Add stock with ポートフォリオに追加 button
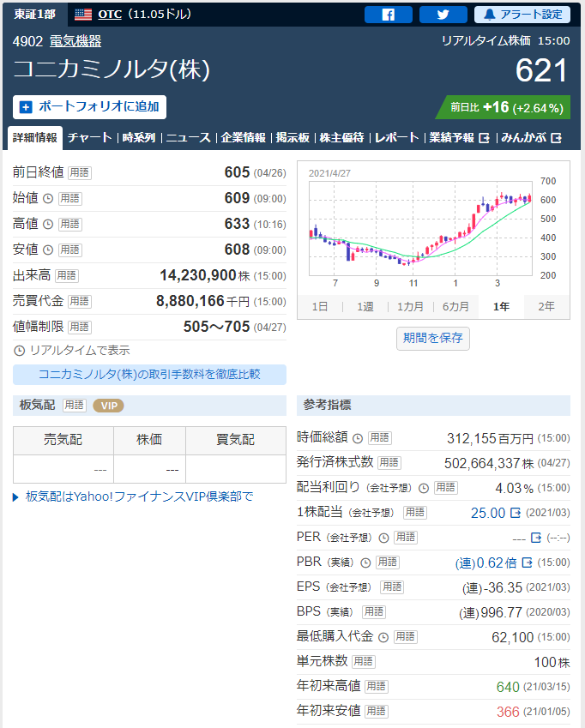 (x=89, y=107)
